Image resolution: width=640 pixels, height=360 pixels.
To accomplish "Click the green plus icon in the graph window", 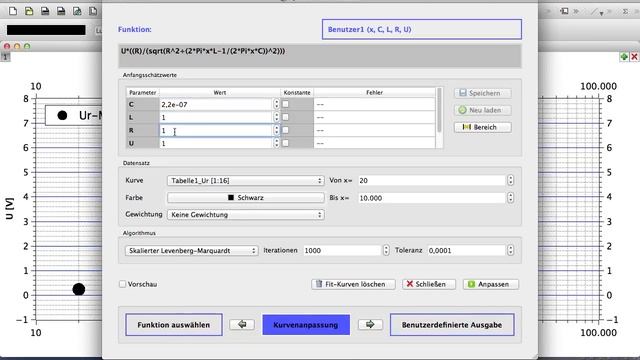I will [x=624, y=57].
